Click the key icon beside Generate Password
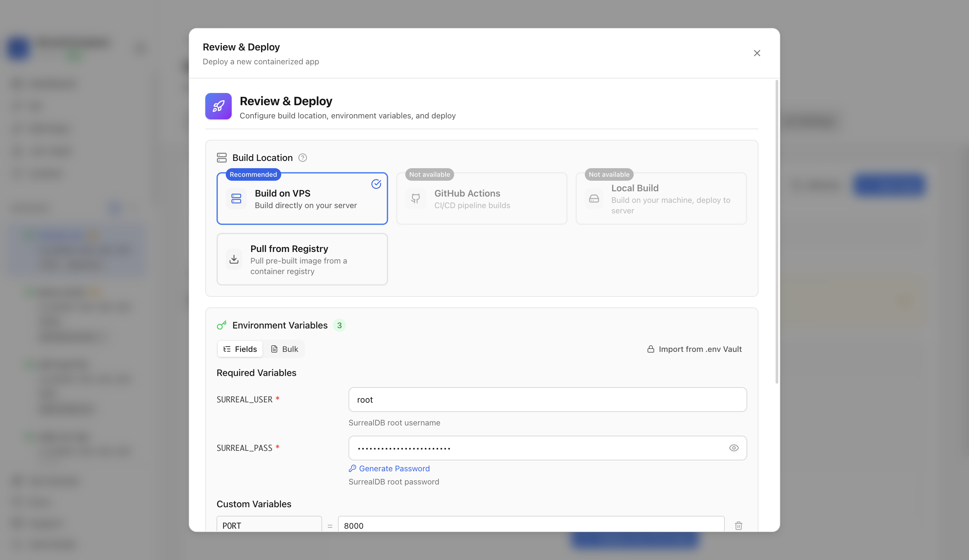969x560 pixels. [352, 468]
